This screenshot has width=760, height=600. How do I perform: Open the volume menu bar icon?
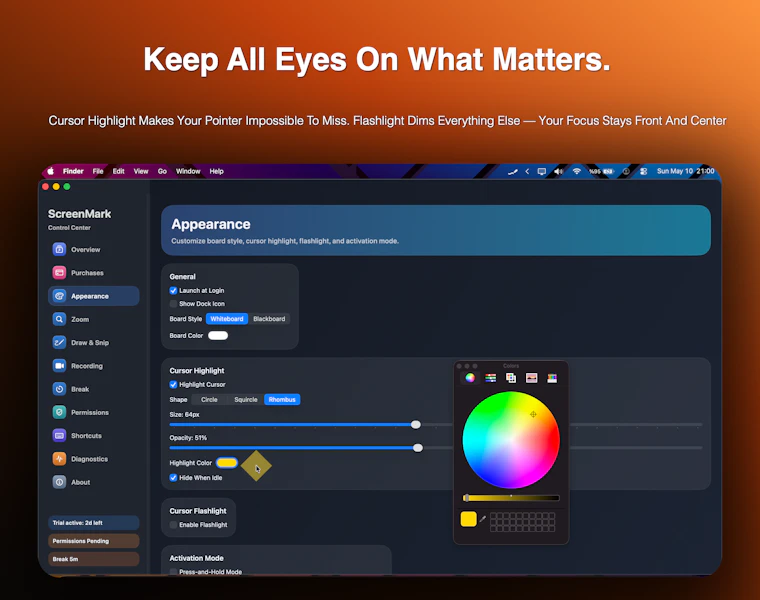pyautogui.click(x=559, y=171)
